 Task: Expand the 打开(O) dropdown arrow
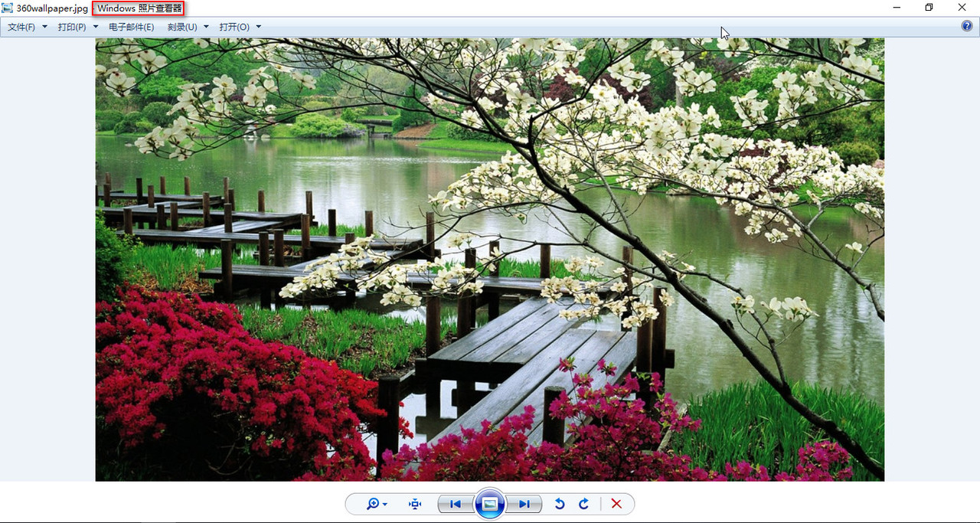point(259,27)
